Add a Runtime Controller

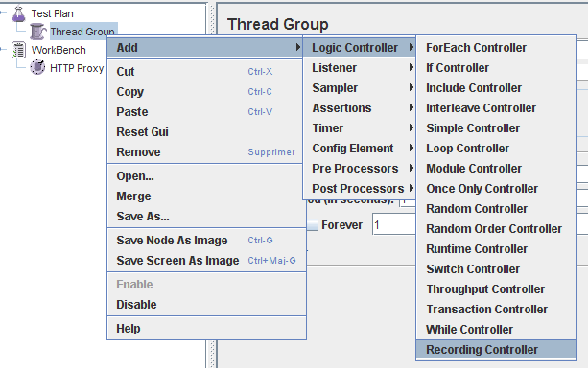pos(496,249)
